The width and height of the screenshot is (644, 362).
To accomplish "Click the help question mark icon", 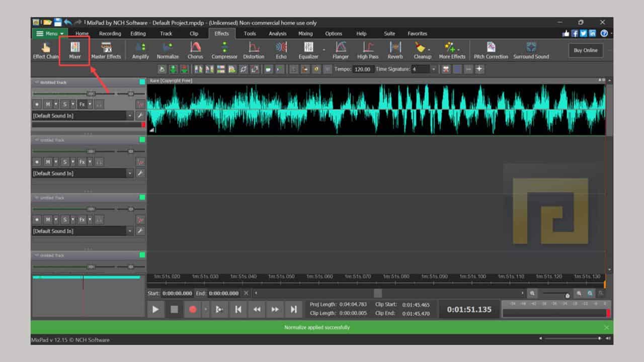I will tap(604, 34).
